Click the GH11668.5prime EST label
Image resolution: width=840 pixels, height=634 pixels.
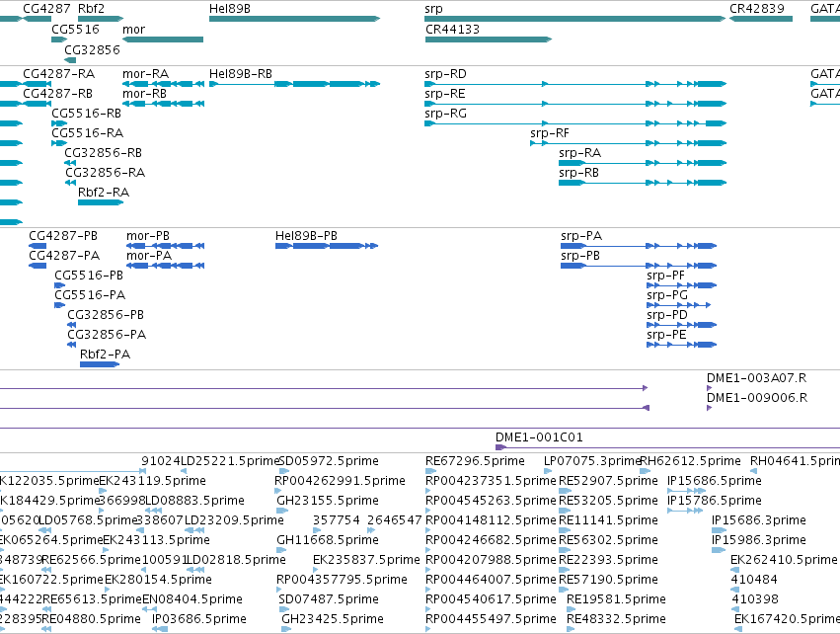tap(328, 540)
